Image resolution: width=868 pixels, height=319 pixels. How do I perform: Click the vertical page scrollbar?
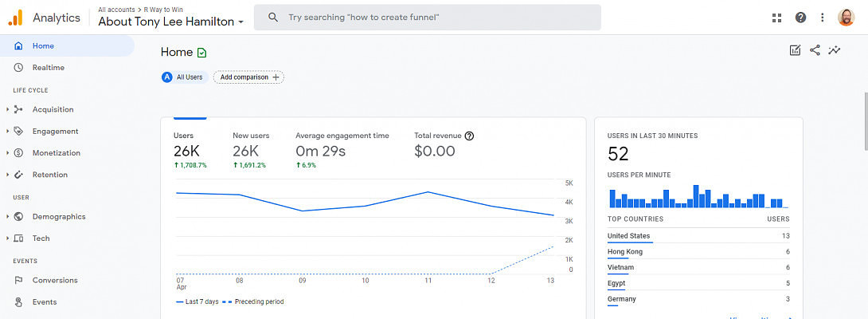click(866, 121)
